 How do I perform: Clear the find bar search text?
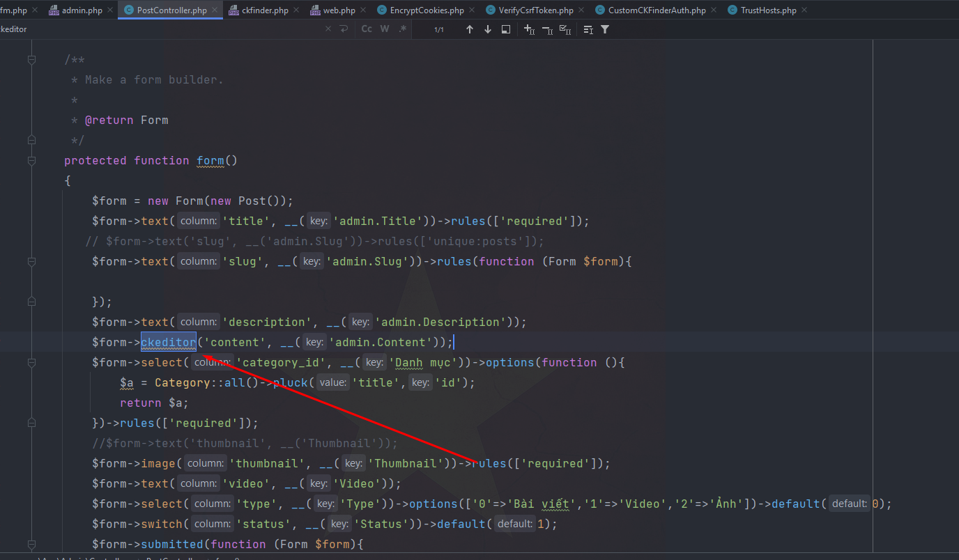329,29
